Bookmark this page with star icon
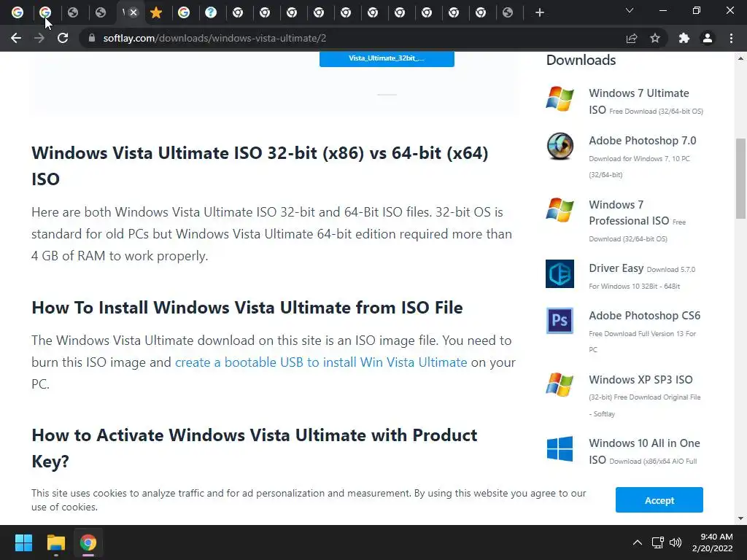The height and width of the screenshot is (560, 747). click(x=655, y=38)
